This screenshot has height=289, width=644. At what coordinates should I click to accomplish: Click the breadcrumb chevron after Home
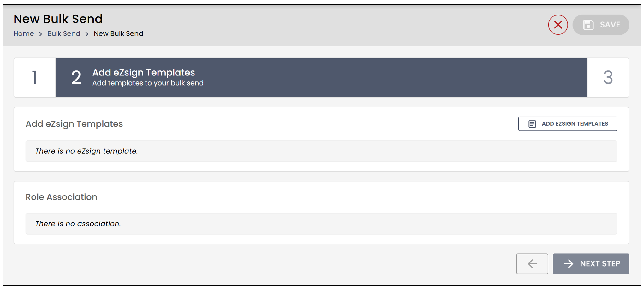(x=40, y=34)
